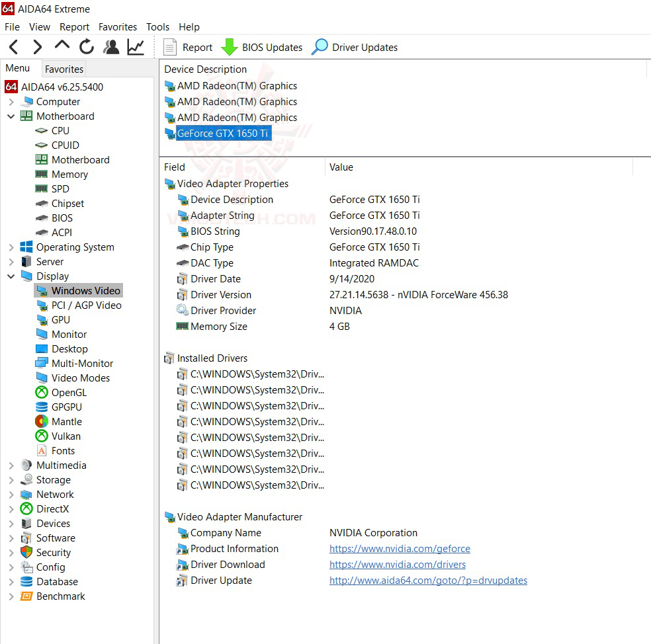Expand the DirectX tree node
This screenshot has width=651, height=644.
click(11, 509)
